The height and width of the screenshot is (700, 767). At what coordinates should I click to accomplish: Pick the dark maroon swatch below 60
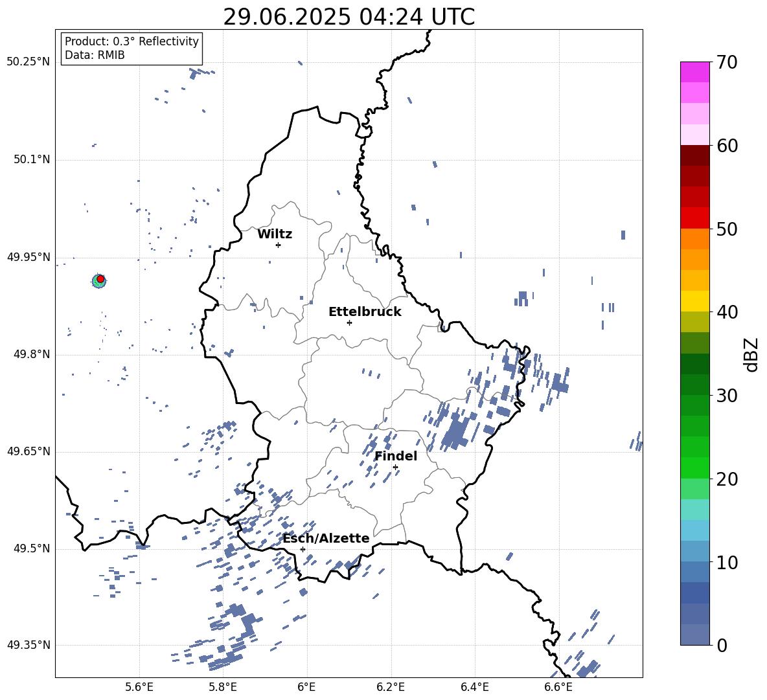[694, 155]
